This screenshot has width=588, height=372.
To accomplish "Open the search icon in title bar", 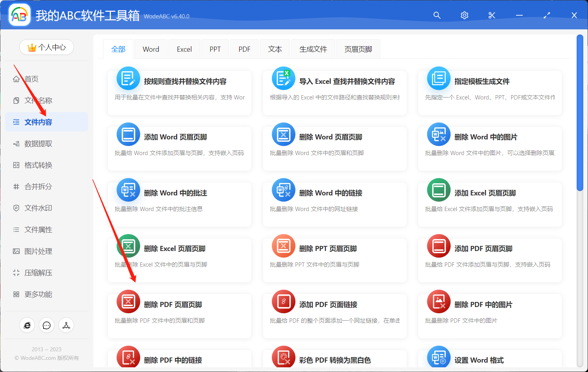I will coord(437,15).
